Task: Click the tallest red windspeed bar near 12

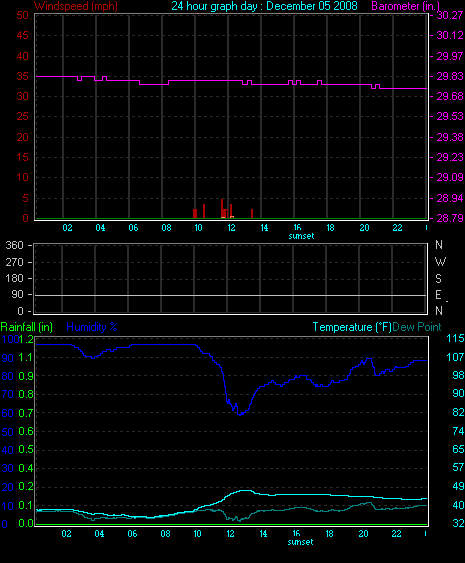Action: coord(222,208)
